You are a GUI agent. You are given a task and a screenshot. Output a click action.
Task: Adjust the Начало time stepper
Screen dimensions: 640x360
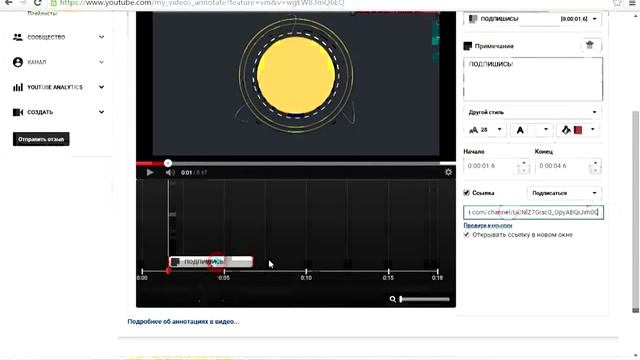click(x=523, y=166)
